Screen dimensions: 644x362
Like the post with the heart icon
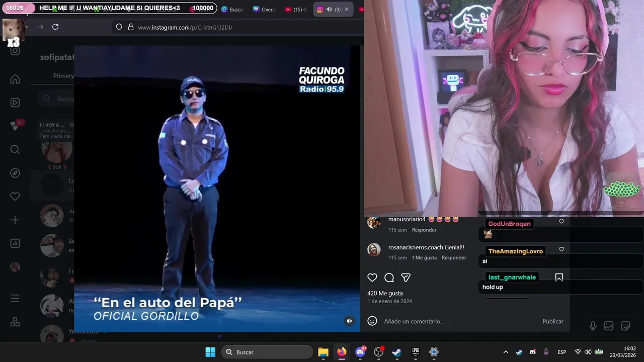(372, 278)
